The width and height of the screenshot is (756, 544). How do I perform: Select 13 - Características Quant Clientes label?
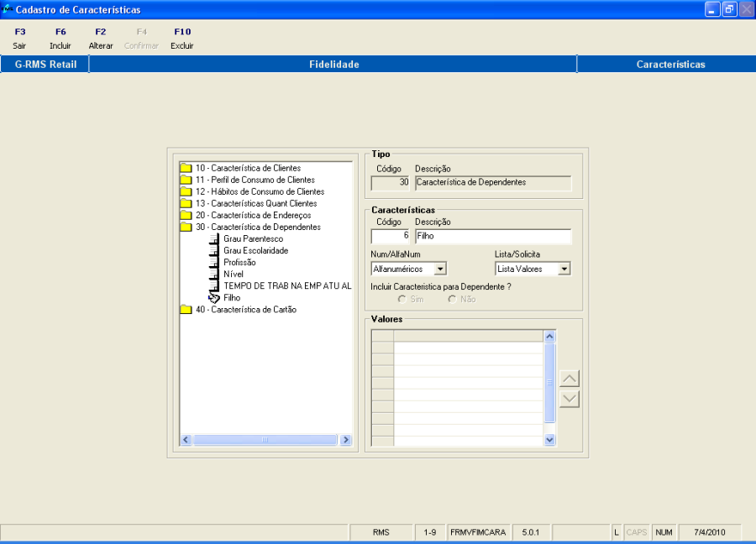point(256,203)
